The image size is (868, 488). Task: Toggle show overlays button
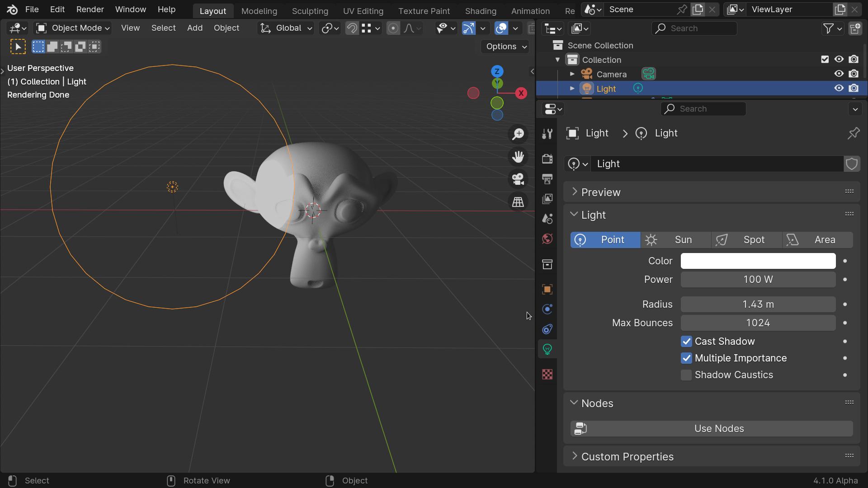point(501,28)
